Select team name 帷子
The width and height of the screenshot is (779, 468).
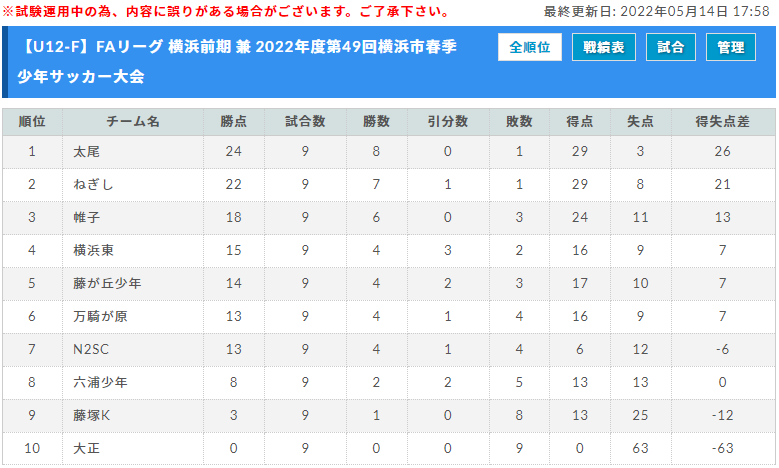pos(86,218)
